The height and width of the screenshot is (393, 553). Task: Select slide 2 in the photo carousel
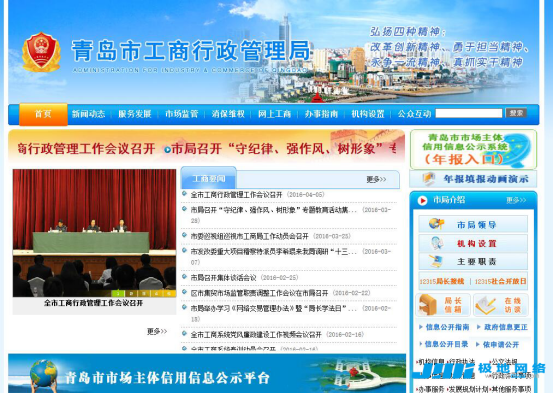tap(131, 293)
